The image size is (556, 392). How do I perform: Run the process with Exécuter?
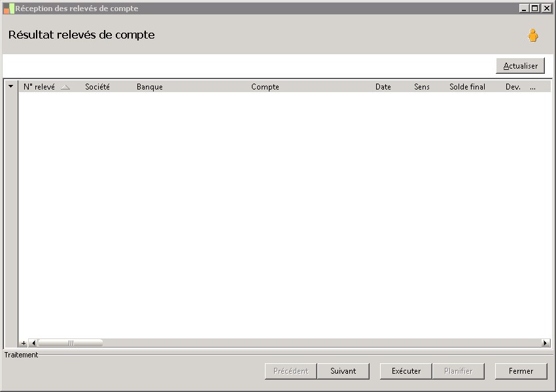[406, 371]
